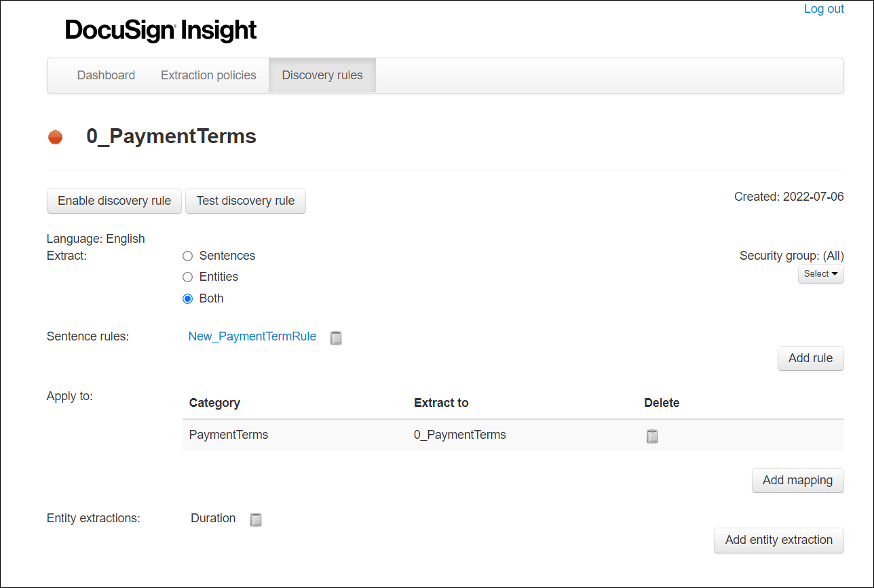Select the Discovery rules tab
Image resolution: width=874 pixels, height=588 pixels.
tap(322, 75)
